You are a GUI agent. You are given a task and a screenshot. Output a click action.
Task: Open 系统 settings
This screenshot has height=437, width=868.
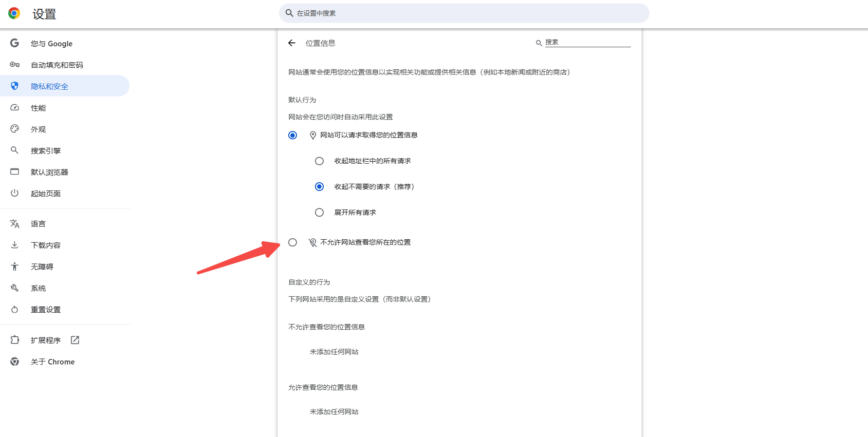coord(65,288)
